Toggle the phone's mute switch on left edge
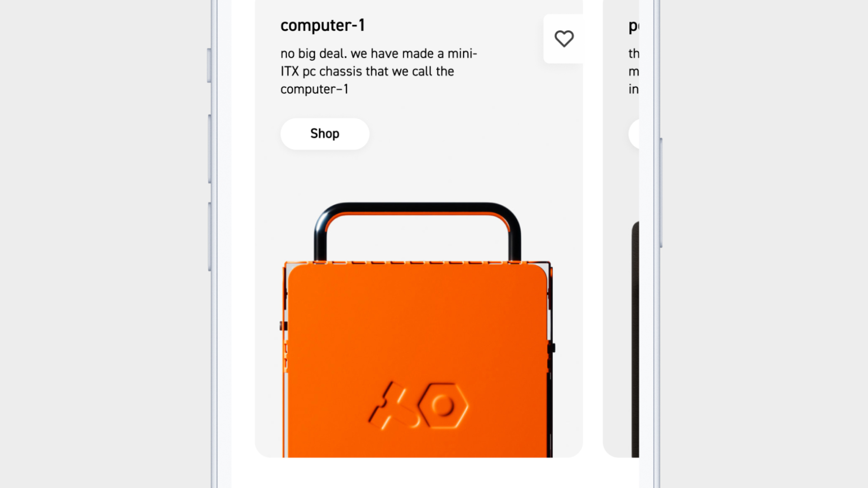 point(209,65)
